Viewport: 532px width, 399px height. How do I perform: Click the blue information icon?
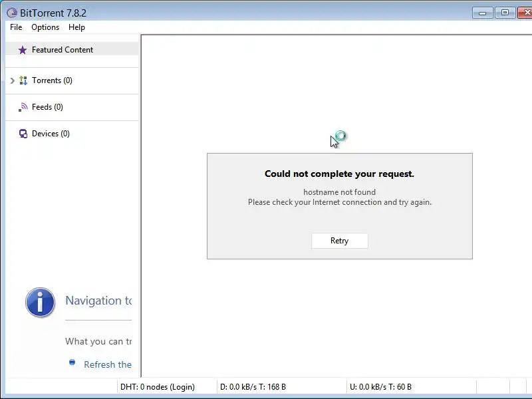pos(40,302)
